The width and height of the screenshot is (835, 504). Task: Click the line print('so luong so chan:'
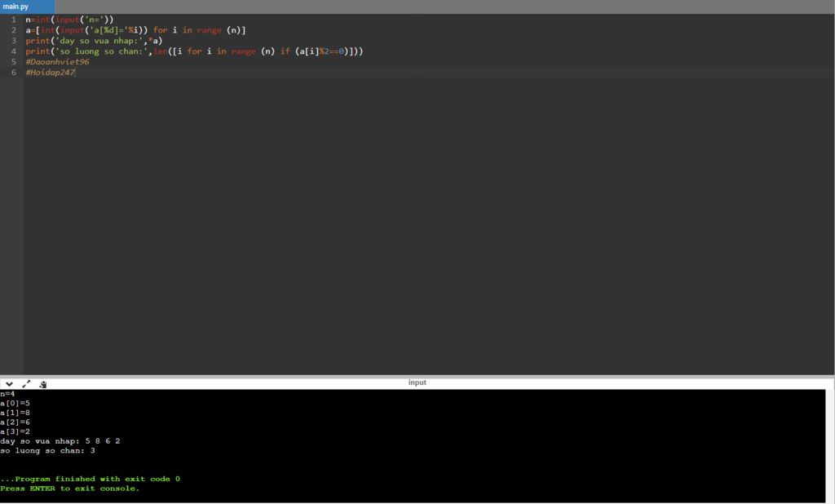194,51
